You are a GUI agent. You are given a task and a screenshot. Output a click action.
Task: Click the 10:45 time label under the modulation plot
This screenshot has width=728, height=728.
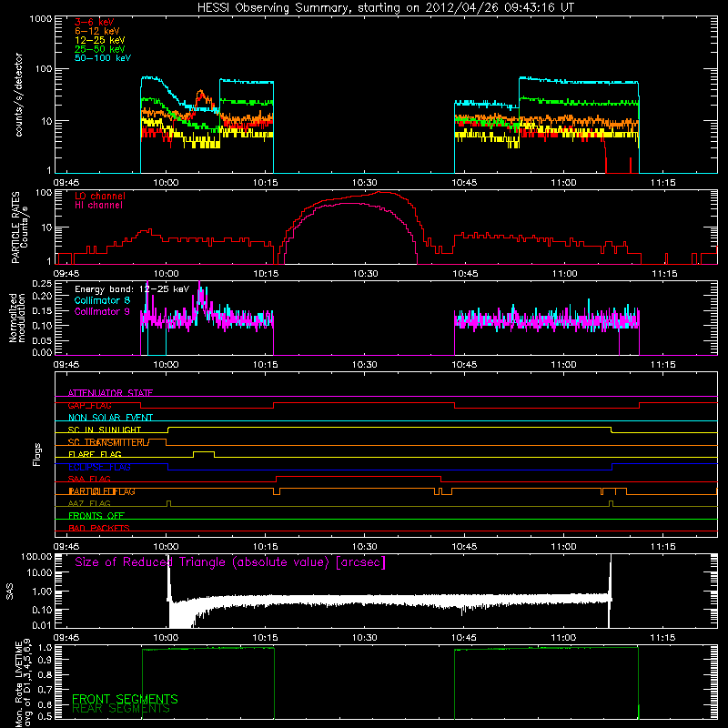pos(464,365)
